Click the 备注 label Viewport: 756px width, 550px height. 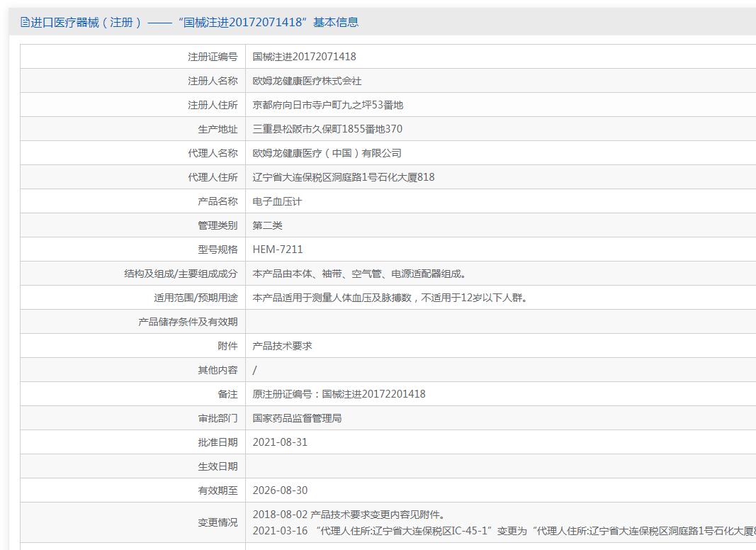coord(227,395)
